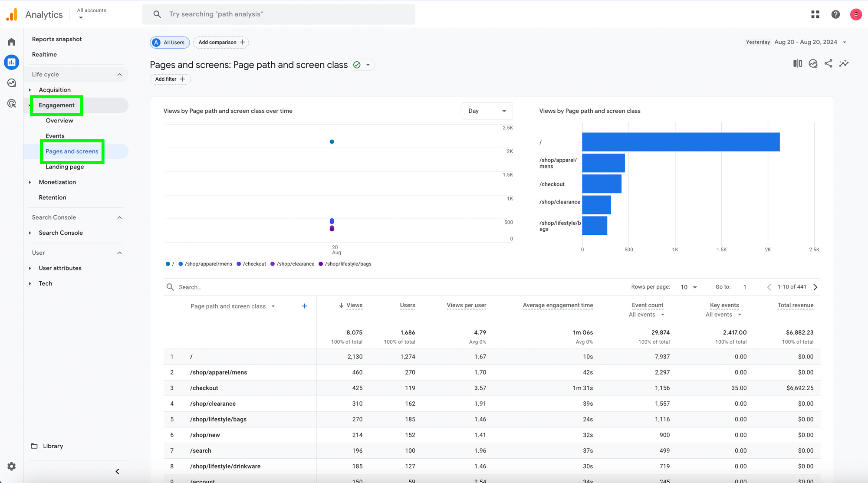The width and height of the screenshot is (868, 483).
Task: Open the Advertising icon in left rail
Action: [x=12, y=104]
